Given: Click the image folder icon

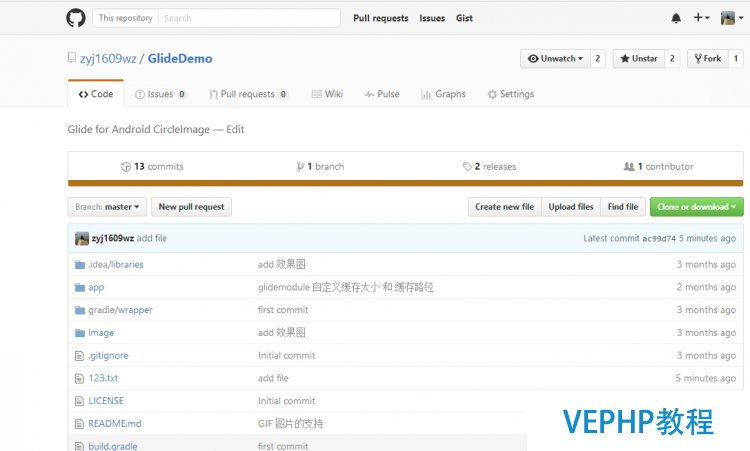Looking at the screenshot, I should click(80, 333).
